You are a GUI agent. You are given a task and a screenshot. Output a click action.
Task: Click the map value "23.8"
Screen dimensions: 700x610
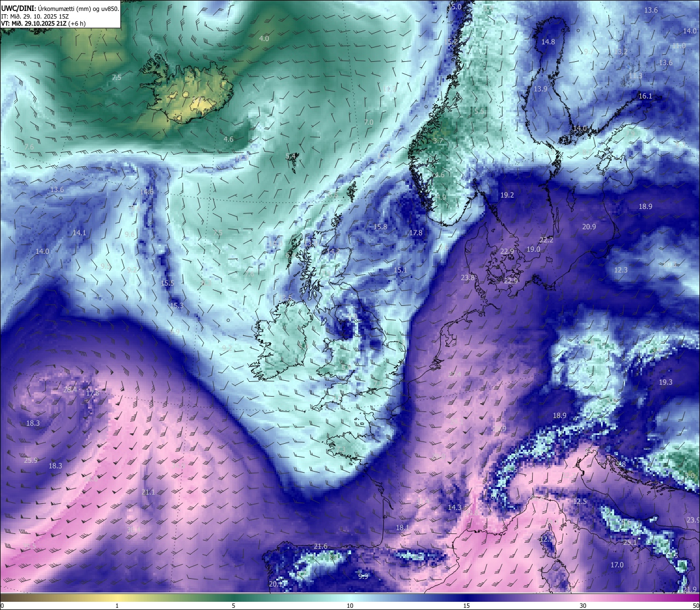coord(468,278)
